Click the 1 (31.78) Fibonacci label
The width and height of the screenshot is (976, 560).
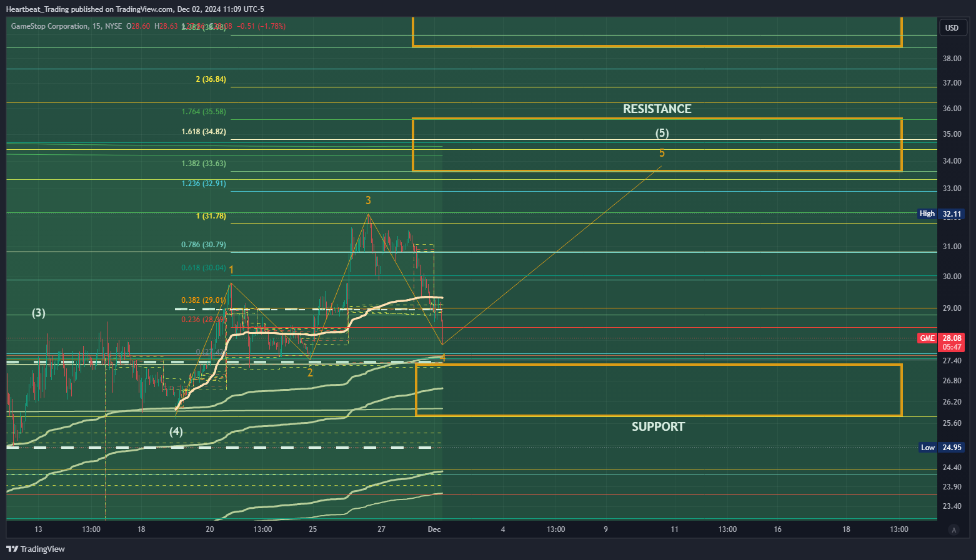pyautogui.click(x=211, y=216)
